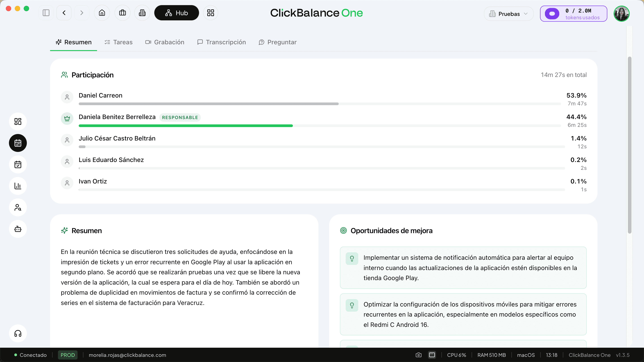The width and height of the screenshot is (644, 362).
Task: Click Julio César's participation progress bar
Action: [322, 147]
